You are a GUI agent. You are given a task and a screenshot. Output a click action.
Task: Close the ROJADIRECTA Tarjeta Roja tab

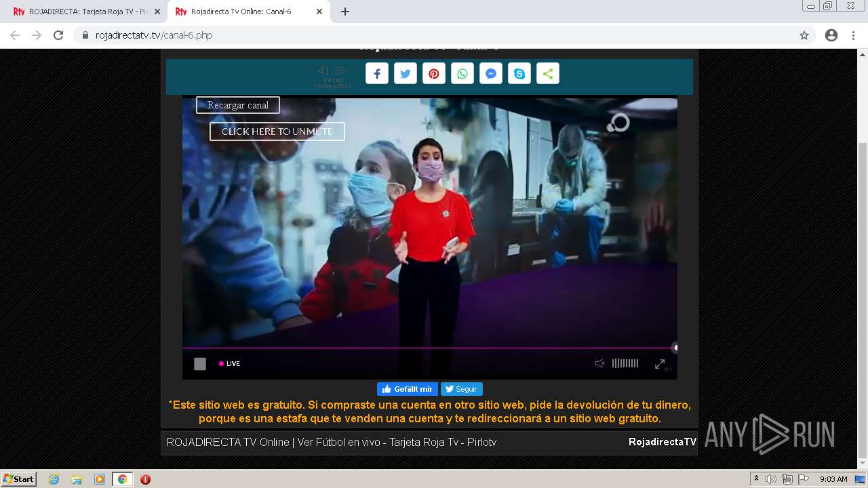coord(157,12)
